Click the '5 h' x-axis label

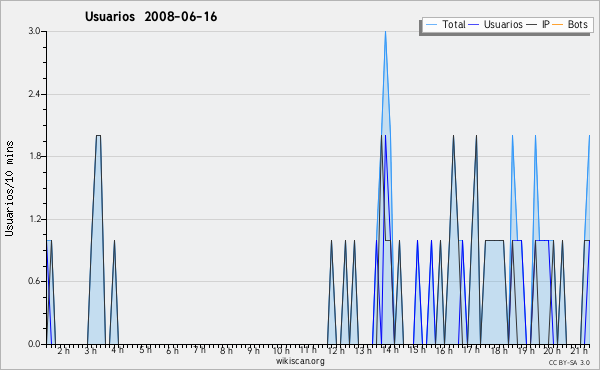pos(145,350)
